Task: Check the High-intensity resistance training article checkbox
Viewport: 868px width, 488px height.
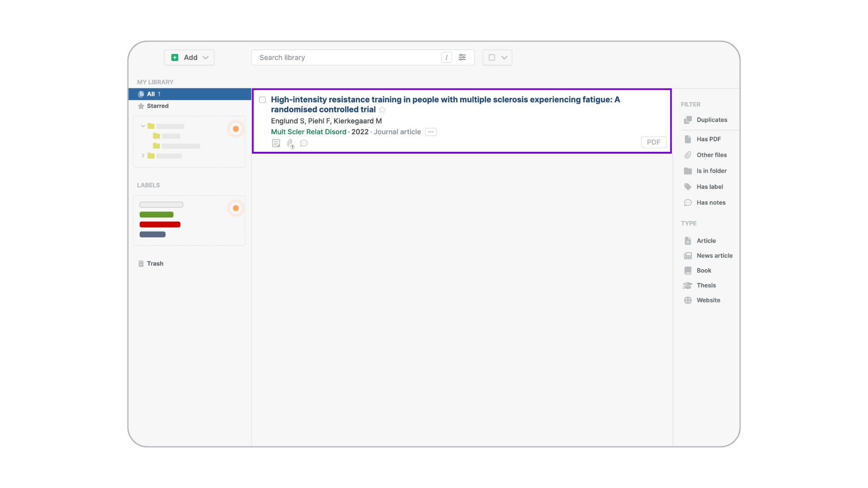Action: (x=262, y=100)
